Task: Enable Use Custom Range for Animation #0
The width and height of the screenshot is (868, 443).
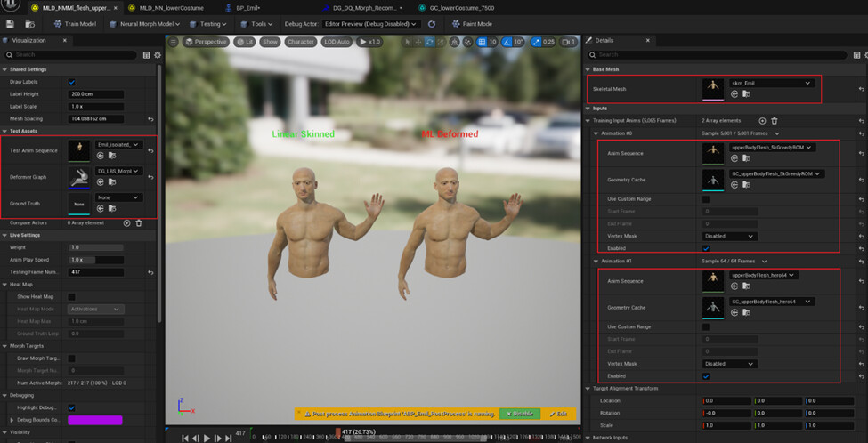Action: pyautogui.click(x=706, y=199)
